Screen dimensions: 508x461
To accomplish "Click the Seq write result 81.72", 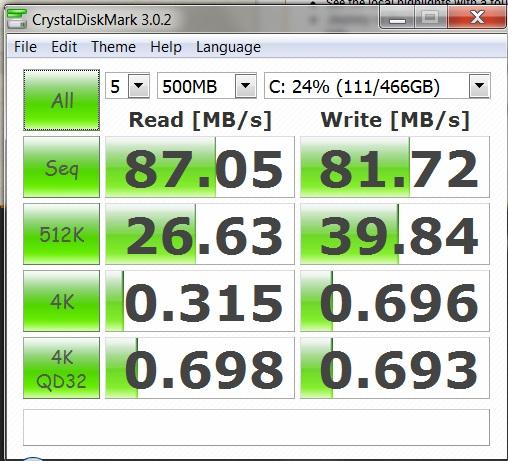I will [x=395, y=167].
